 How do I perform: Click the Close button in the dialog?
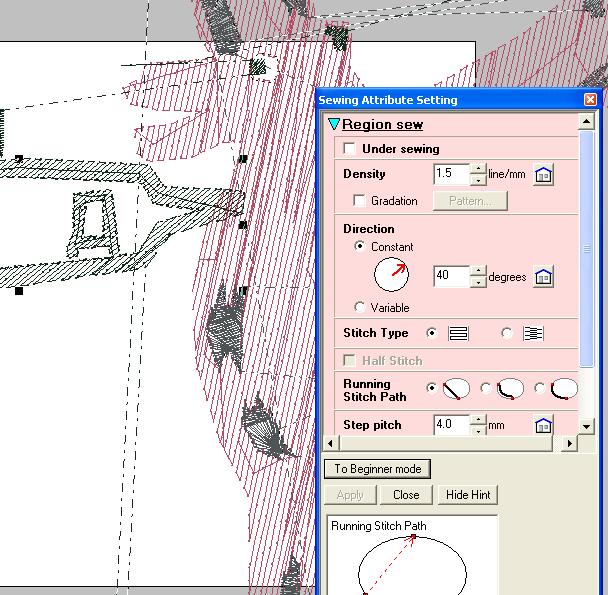[406, 495]
